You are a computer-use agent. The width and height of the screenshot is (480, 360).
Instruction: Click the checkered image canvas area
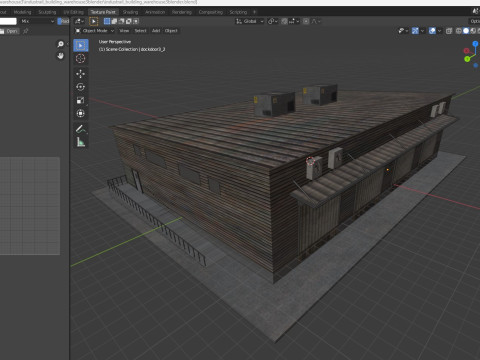coord(30,206)
